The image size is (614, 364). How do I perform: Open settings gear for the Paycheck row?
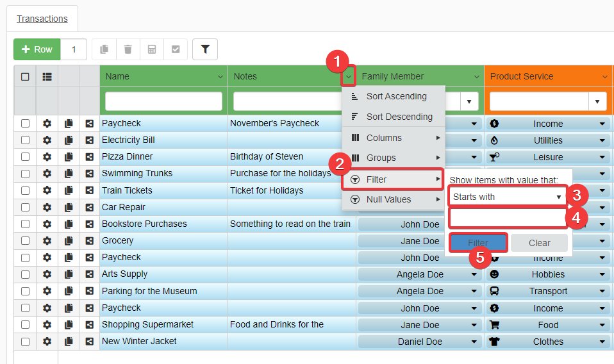pos(47,123)
